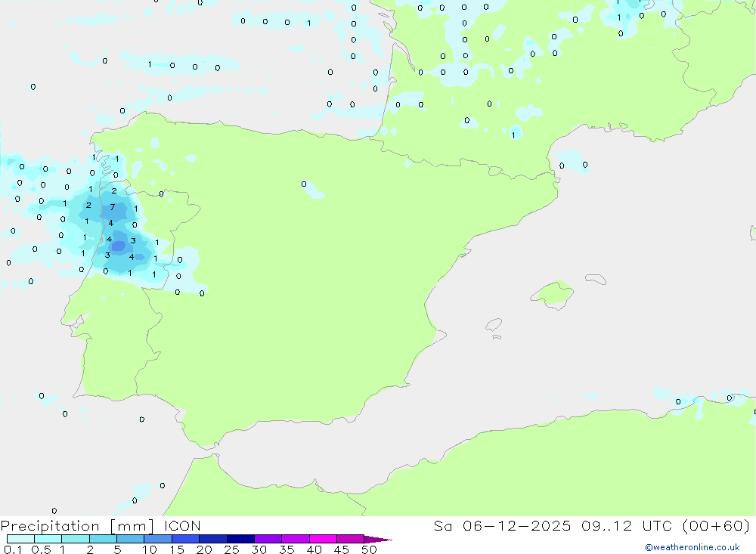Select the 35–40 mm violet legend swatch
The height and width of the screenshot is (554, 756).
point(295,539)
